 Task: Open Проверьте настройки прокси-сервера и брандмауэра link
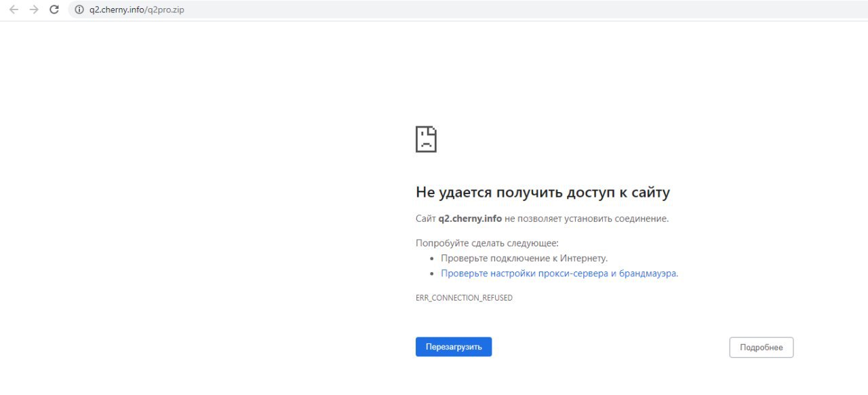click(x=559, y=274)
